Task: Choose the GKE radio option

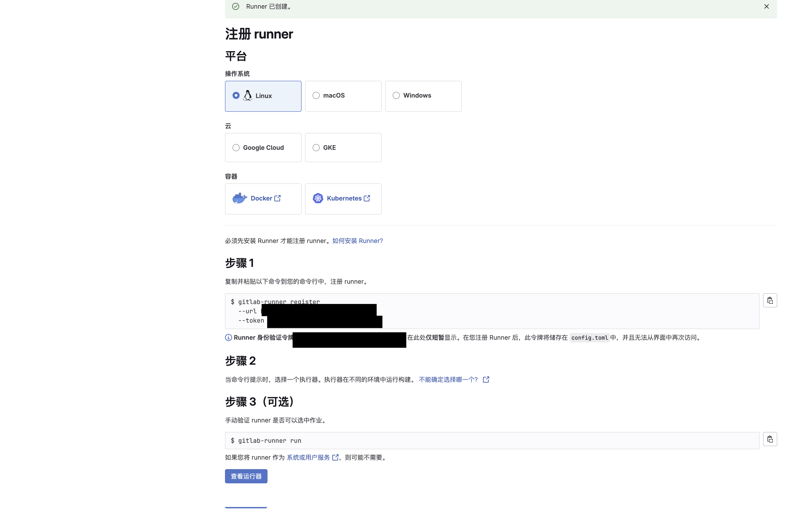Action: coord(316,148)
